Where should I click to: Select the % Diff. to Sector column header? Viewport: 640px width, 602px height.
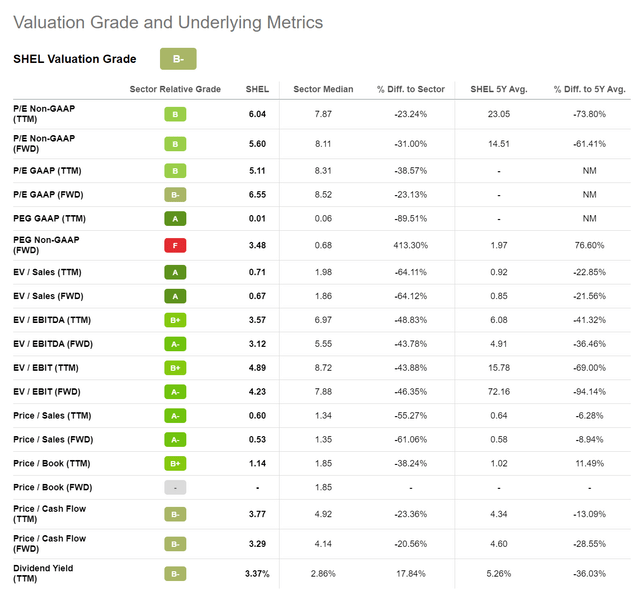(410, 90)
